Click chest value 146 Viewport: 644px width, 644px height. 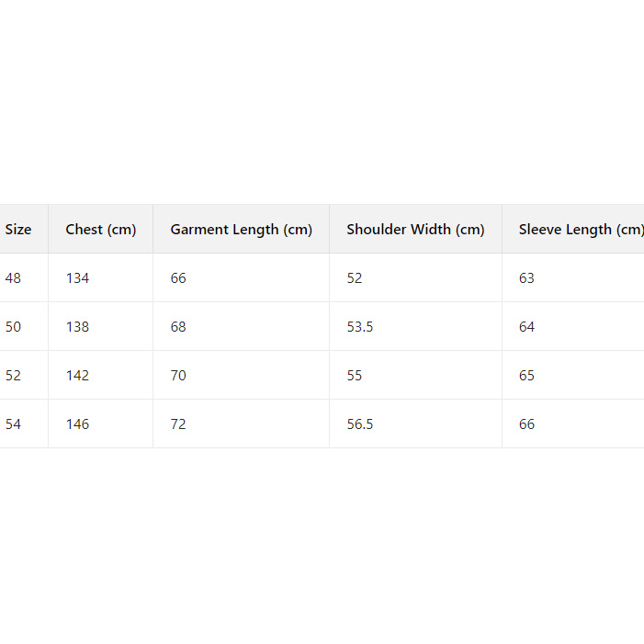pos(78,424)
